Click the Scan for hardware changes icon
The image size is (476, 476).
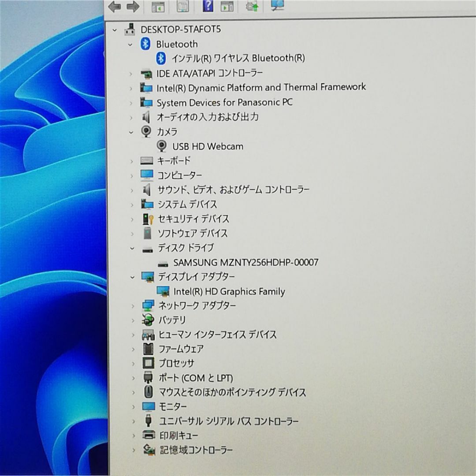[x=277, y=5]
